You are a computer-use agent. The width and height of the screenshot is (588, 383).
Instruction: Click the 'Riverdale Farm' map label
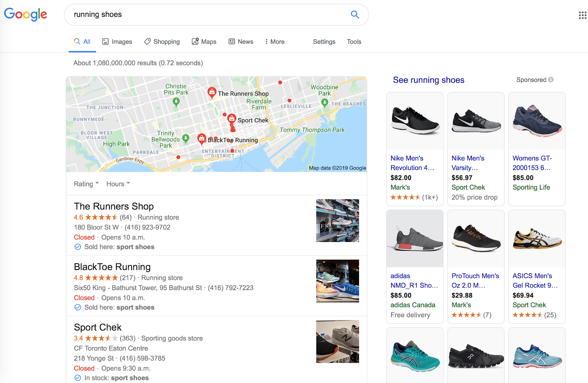pos(259,104)
